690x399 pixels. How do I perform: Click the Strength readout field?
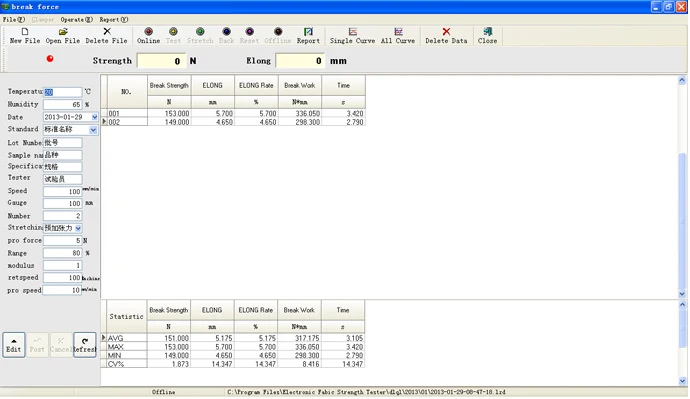click(161, 61)
